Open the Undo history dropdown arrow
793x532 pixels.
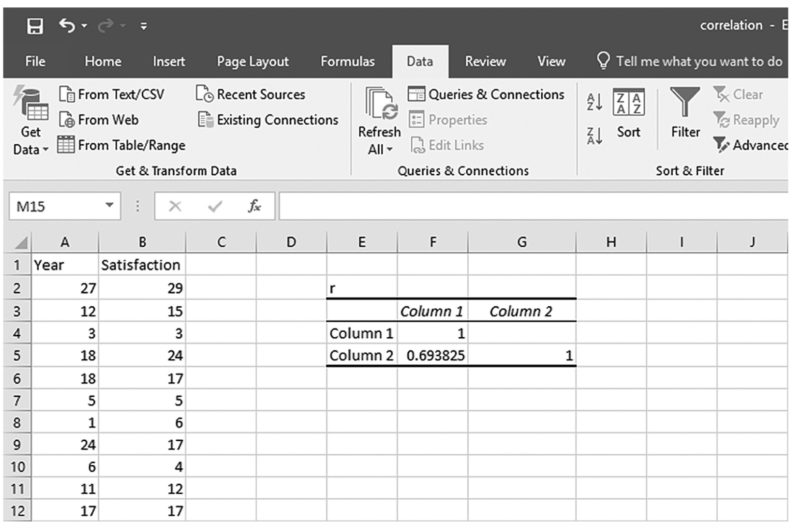click(84, 26)
